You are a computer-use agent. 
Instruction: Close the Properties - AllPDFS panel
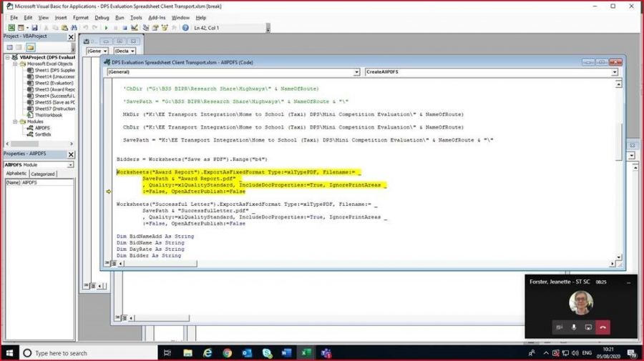71,154
